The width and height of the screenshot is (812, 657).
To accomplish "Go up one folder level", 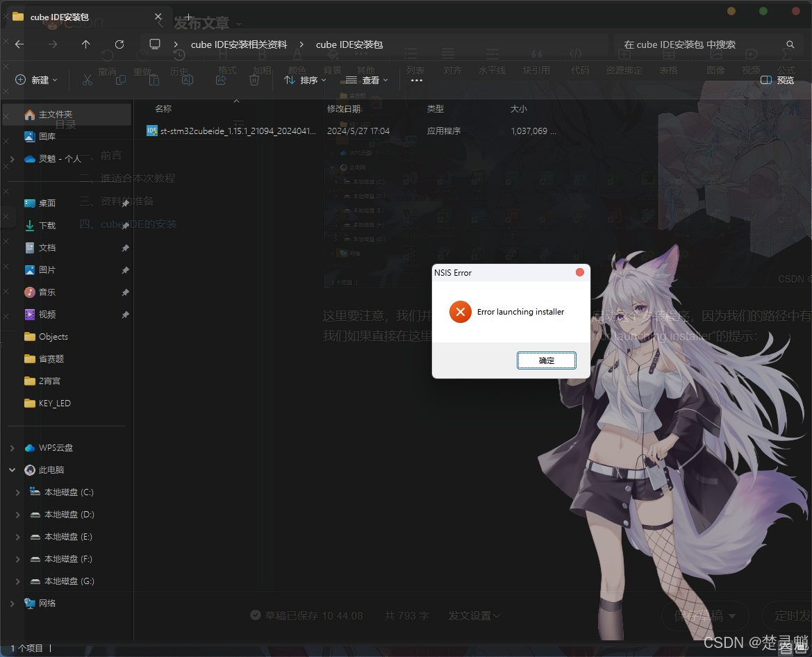I will point(86,44).
